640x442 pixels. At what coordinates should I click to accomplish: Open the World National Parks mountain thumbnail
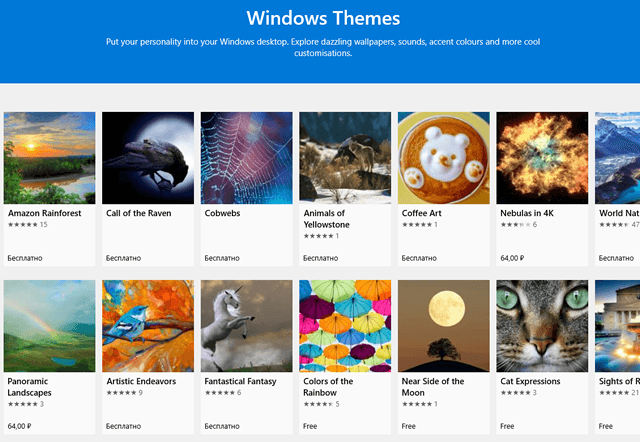coord(618,158)
